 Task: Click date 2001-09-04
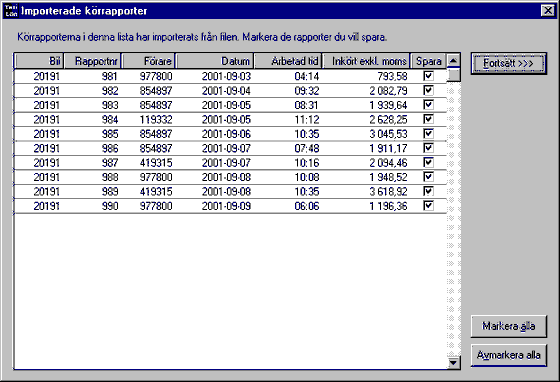click(226, 91)
